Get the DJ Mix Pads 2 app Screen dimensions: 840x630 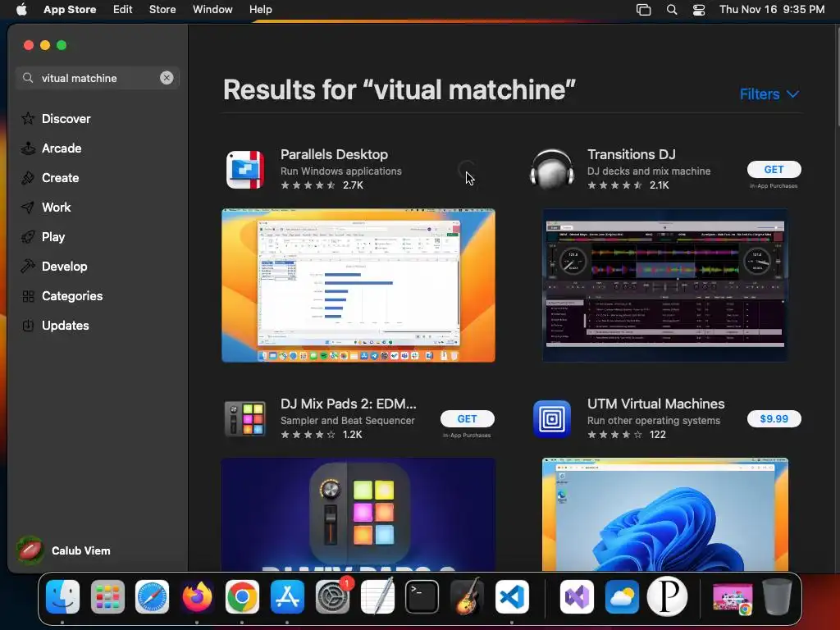point(467,419)
